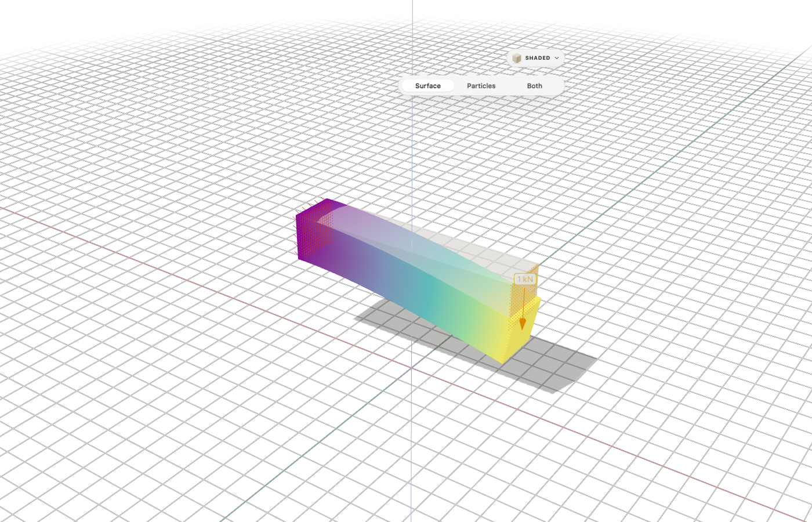Expand the chevron next to Shaded
The height and width of the screenshot is (522, 812).
pos(557,58)
